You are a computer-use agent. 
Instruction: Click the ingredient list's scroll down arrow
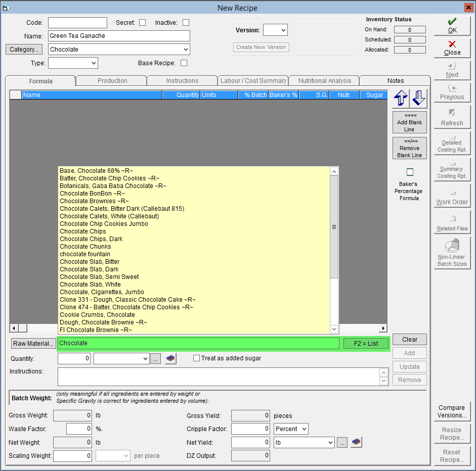[x=334, y=329]
